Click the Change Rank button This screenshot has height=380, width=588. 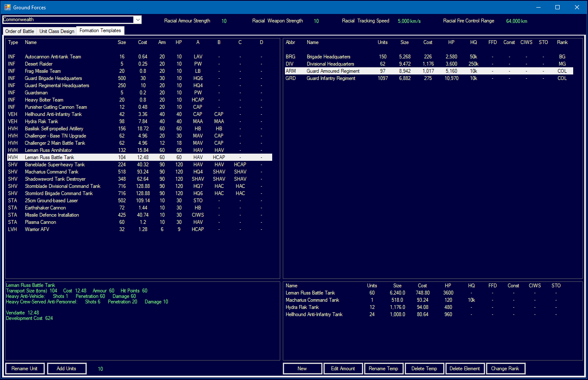tap(505, 369)
